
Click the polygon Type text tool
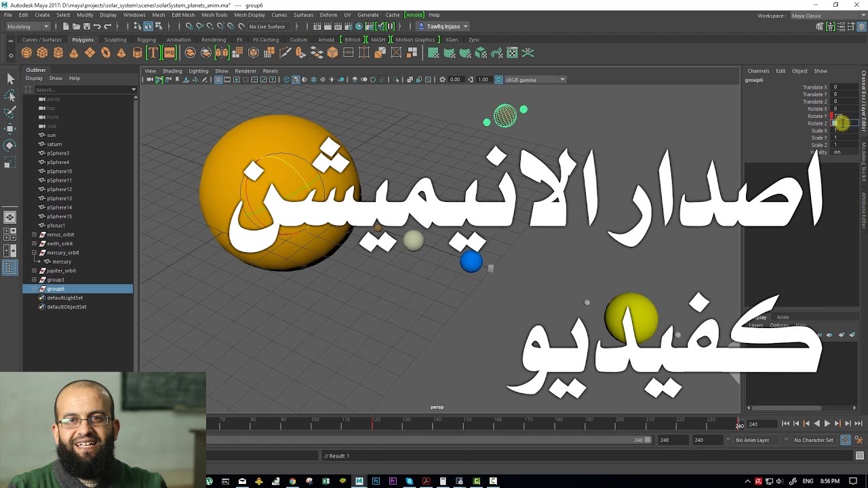coord(153,53)
